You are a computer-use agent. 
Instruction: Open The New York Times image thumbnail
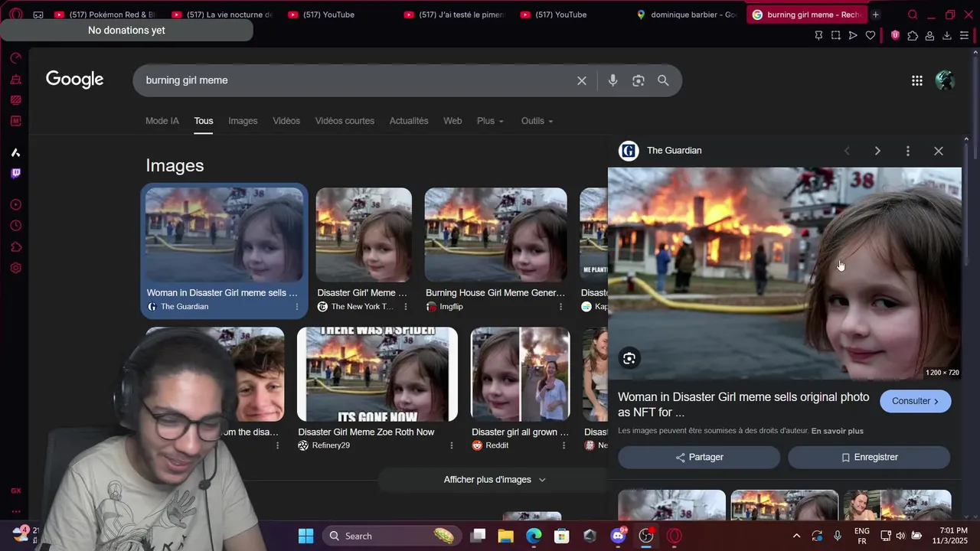click(x=364, y=235)
